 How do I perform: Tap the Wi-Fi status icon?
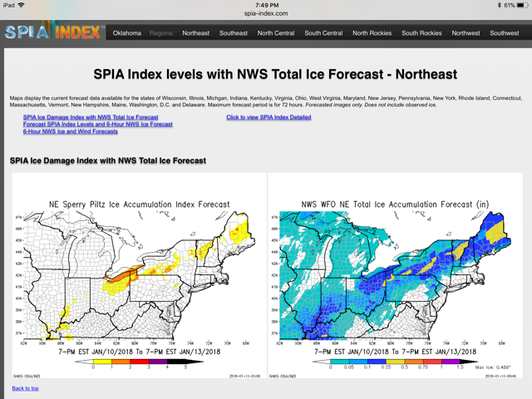[x=21, y=5]
